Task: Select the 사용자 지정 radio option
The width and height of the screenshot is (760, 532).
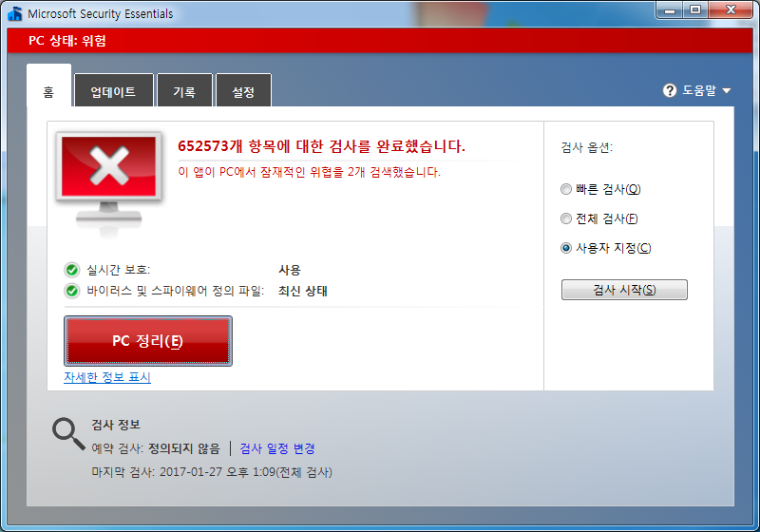Action: 567,248
